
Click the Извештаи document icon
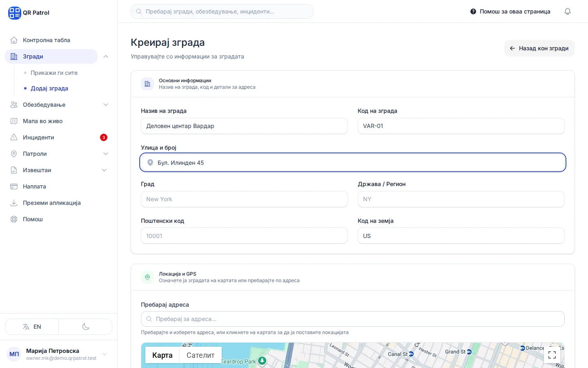[x=14, y=170]
